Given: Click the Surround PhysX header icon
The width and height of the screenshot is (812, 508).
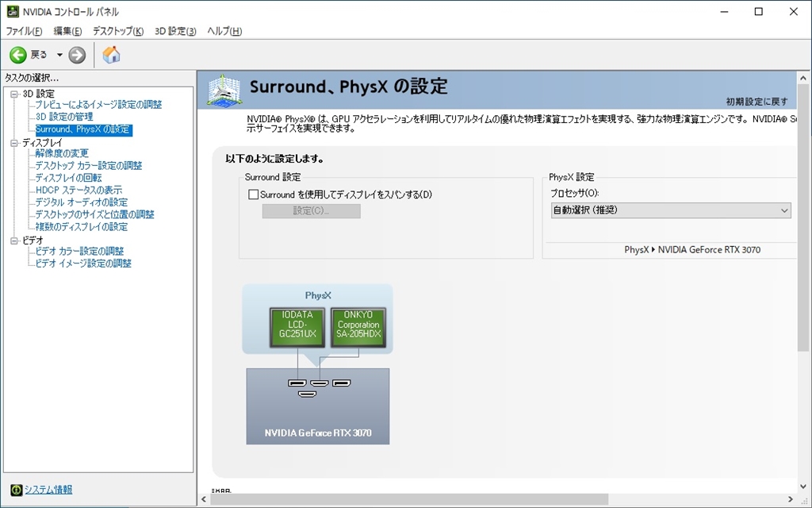Looking at the screenshot, I should point(224,90).
